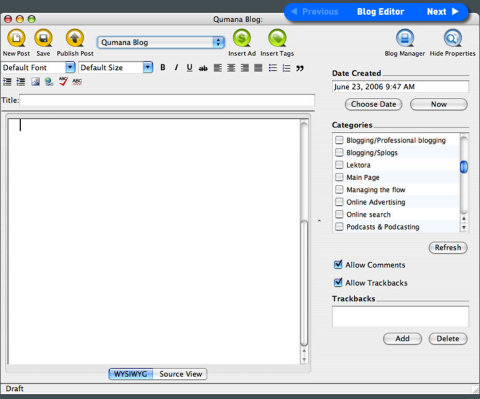Open the Default Font dropdown

[70, 68]
